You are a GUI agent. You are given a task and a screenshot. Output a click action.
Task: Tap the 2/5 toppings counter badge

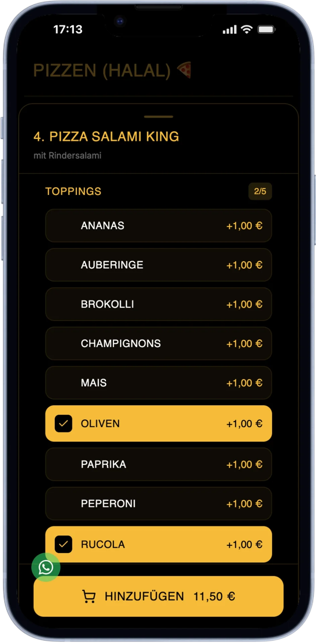(x=260, y=191)
